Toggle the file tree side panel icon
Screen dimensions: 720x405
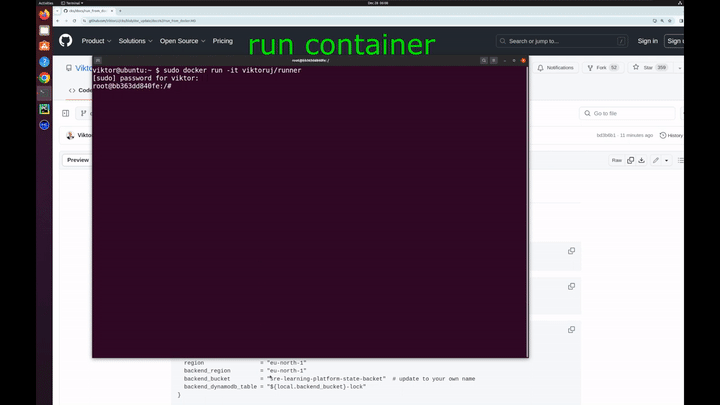[66, 113]
